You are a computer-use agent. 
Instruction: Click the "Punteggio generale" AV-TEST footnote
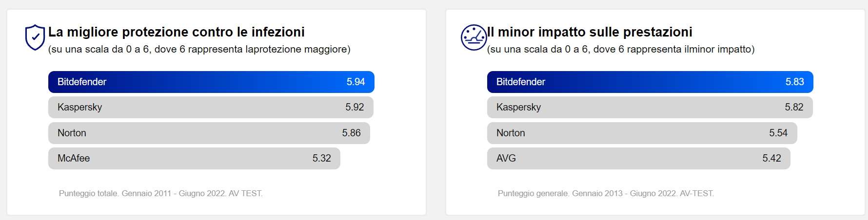point(606,193)
